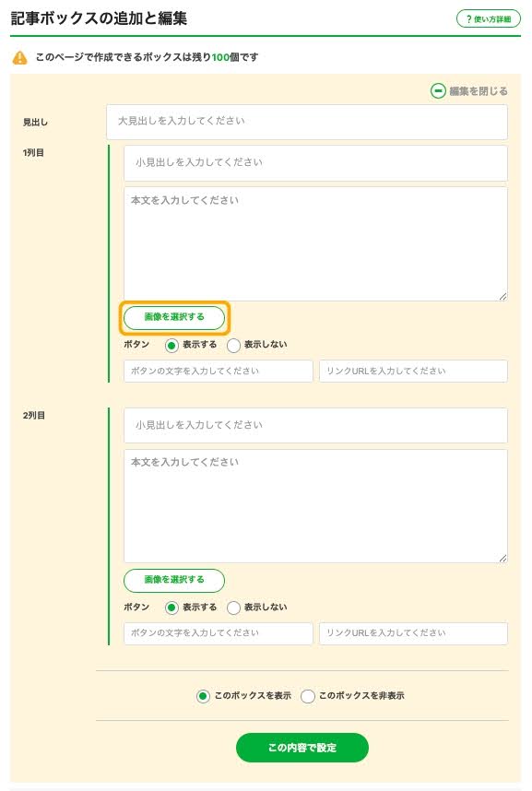The width and height of the screenshot is (532, 791).
Task: Click the 2列目 本文 text area
Action: click(x=315, y=506)
